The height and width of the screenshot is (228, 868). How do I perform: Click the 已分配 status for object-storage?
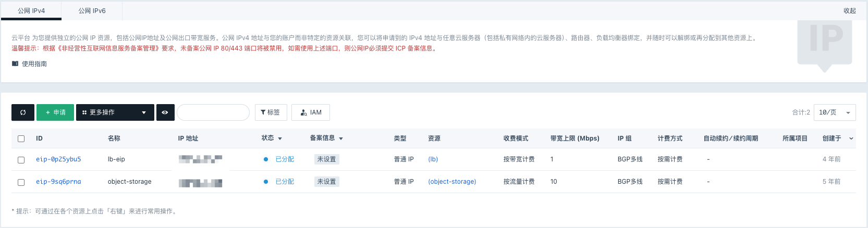click(285, 182)
